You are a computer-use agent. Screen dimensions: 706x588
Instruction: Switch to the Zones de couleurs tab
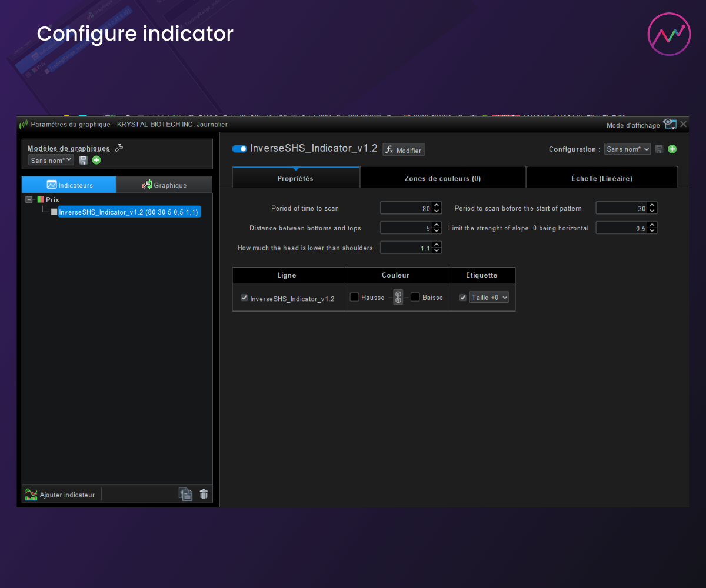pos(442,178)
